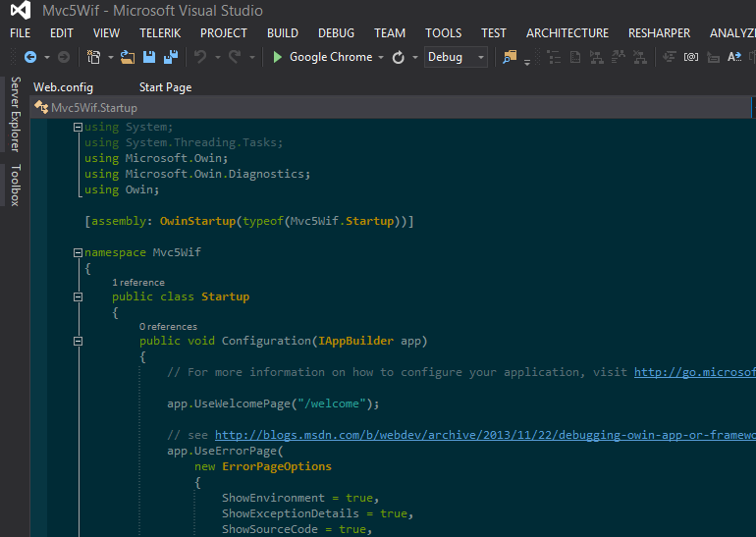Click the toolbar icon right of [@]
756x537 pixels.
point(713,57)
